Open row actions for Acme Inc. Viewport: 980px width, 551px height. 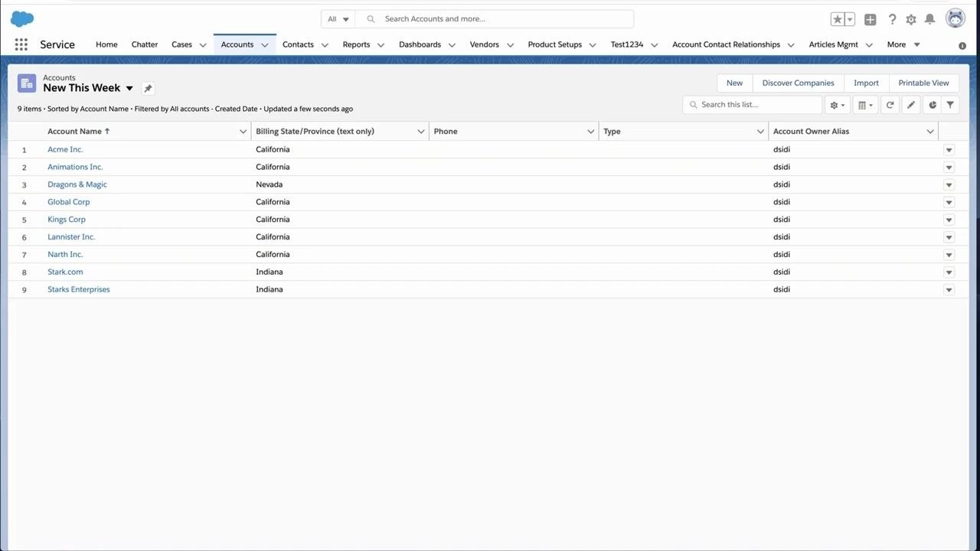pyautogui.click(x=949, y=149)
